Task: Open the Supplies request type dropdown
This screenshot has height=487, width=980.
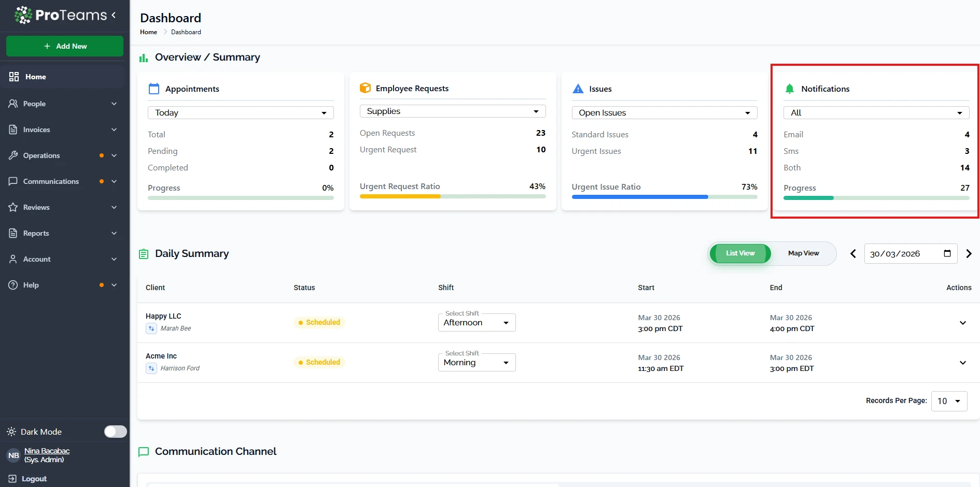Action: tap(452, 111)
